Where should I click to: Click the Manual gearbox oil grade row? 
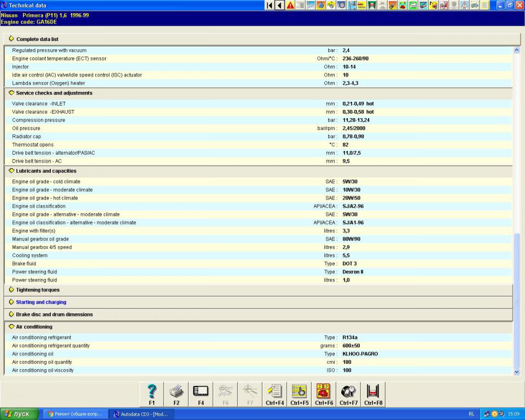[259, 239]
